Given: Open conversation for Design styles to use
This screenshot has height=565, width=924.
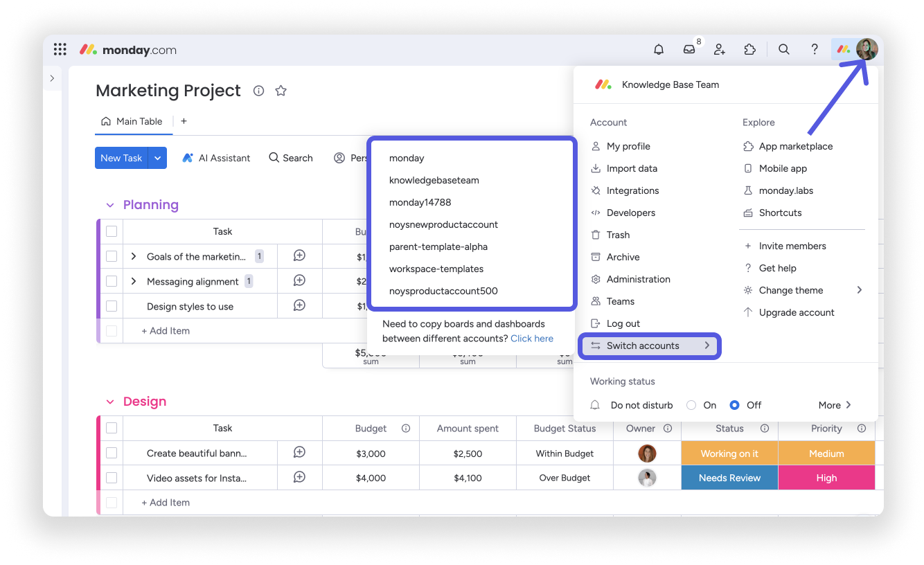Looking at the screenshot, I should (299, 306).
